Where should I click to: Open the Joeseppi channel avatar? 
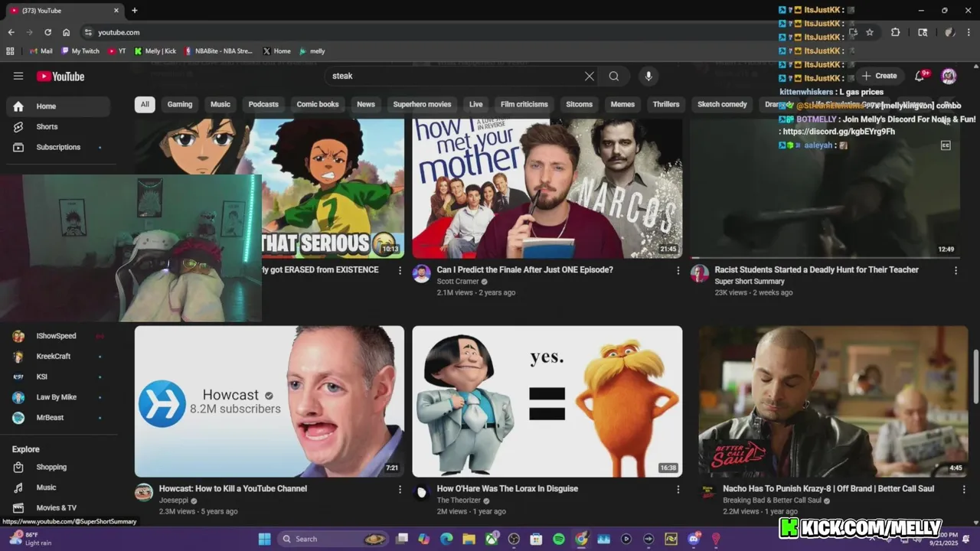(x=144, y=492)
